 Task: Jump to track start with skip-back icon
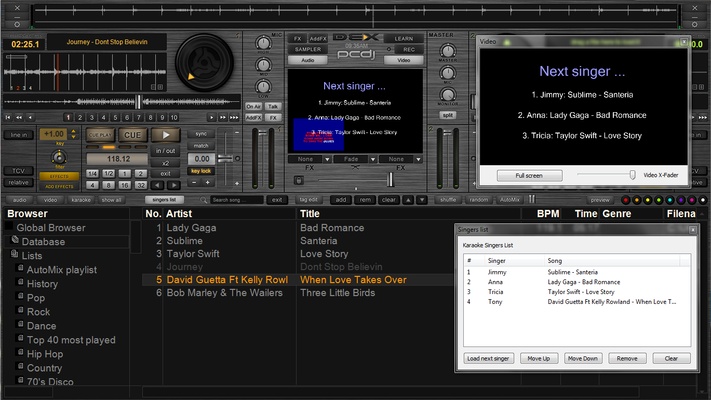[8, 117]
